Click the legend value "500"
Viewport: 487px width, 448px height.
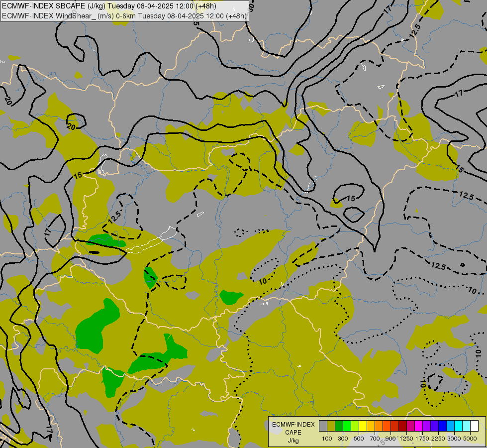[359, 439]
